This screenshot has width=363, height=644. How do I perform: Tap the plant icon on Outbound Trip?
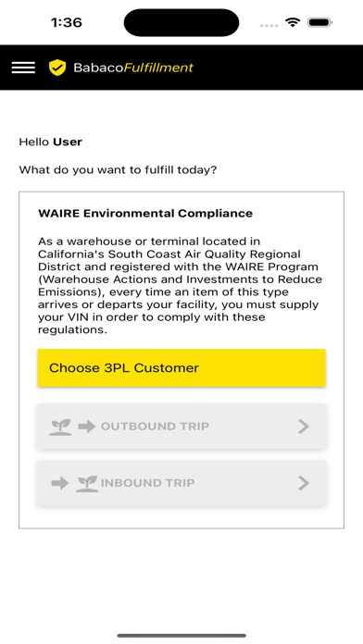pos(60,427)
